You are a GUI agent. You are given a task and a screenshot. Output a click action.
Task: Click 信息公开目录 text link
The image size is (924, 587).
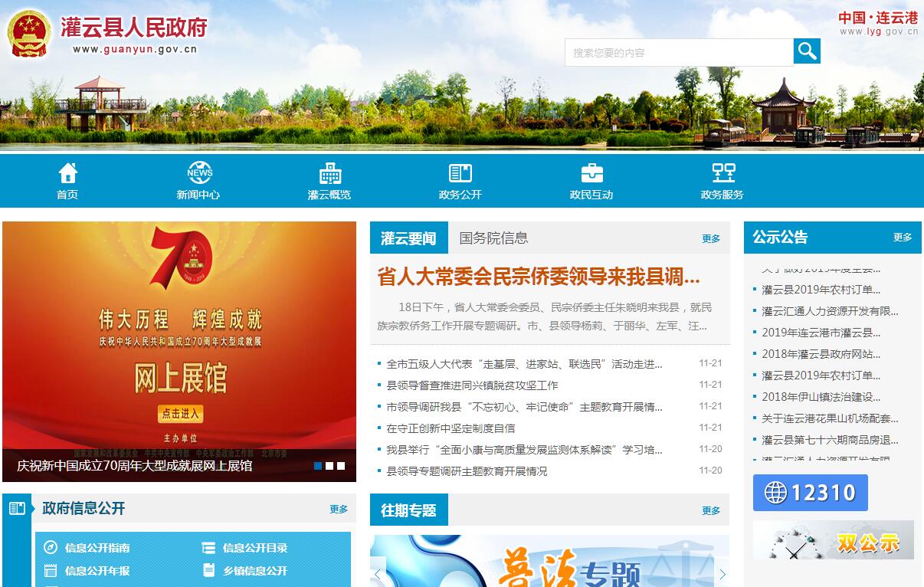255,548
